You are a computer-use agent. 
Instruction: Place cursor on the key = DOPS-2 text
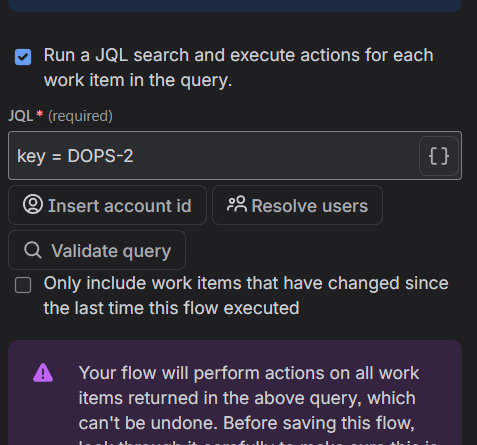tap(75, 156)
